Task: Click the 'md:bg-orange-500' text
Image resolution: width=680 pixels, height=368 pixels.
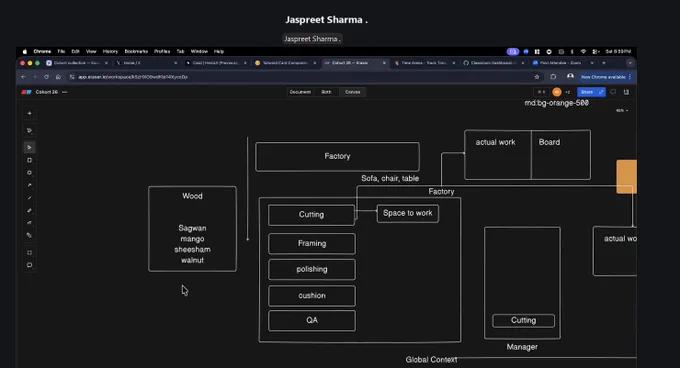Action: pos(556,103)
